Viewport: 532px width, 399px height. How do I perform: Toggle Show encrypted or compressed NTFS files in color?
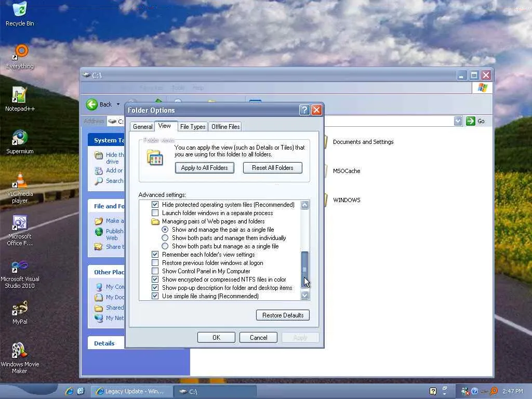tap(155, 280)
